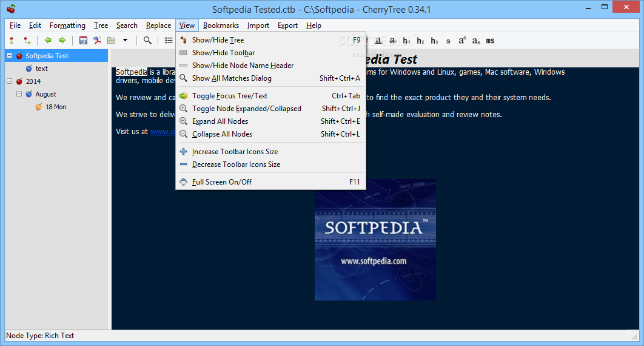Apply small text 's' formatting
Screen dimensions: 644x346
click(448, 41)
